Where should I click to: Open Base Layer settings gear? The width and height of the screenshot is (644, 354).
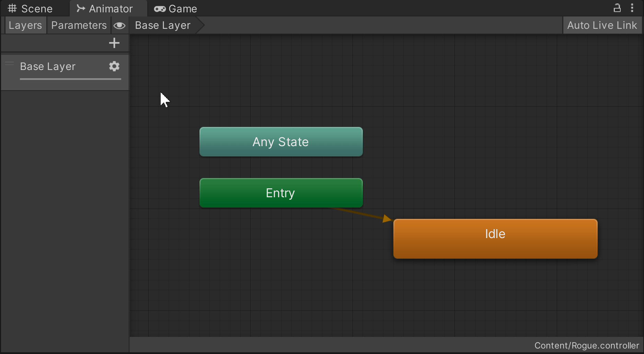[114, 66]
